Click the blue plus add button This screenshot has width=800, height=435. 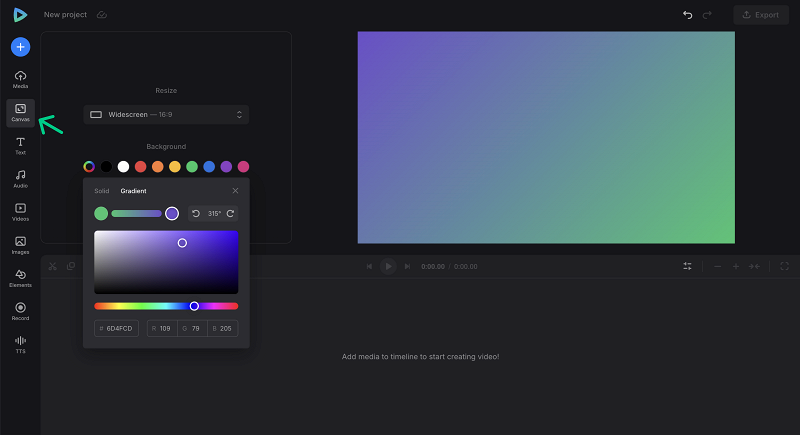point(20,47)
